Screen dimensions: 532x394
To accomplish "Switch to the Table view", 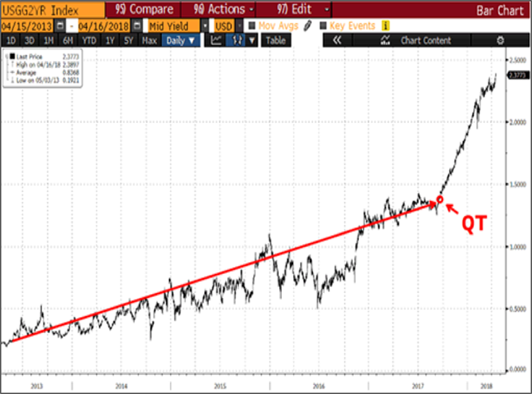I will coord(275,40).
